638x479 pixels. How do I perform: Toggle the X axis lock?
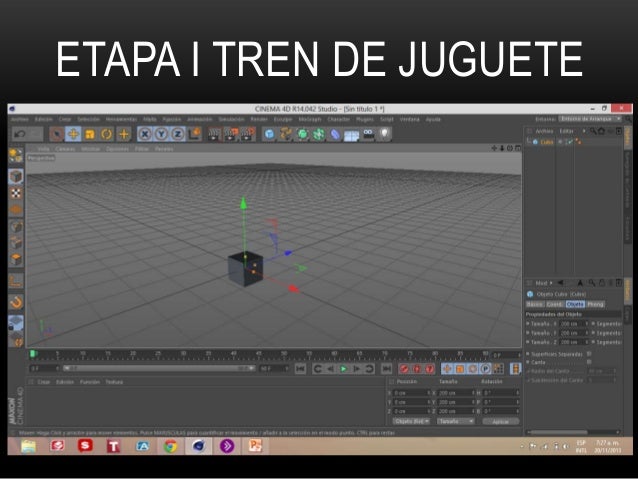click(x=144, y=134)
